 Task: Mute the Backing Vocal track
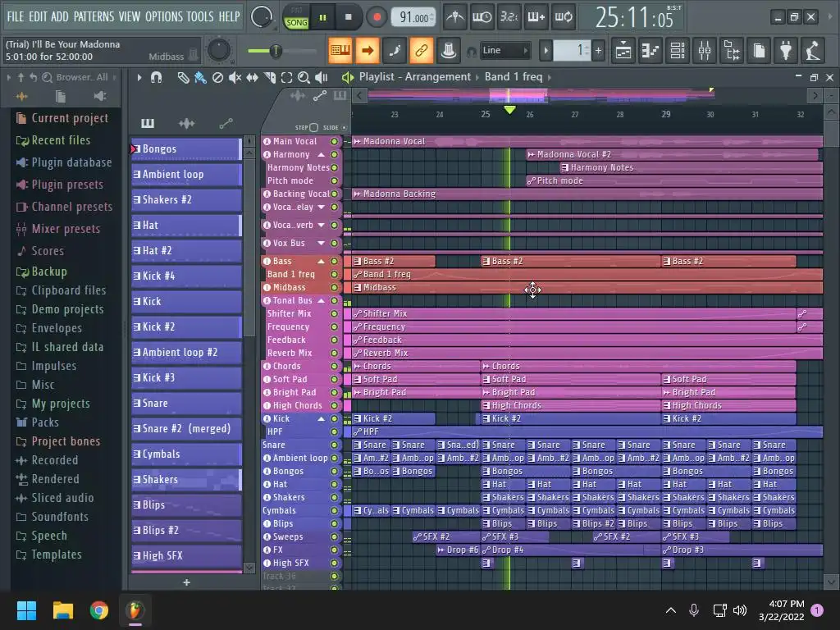click(335, 194)
